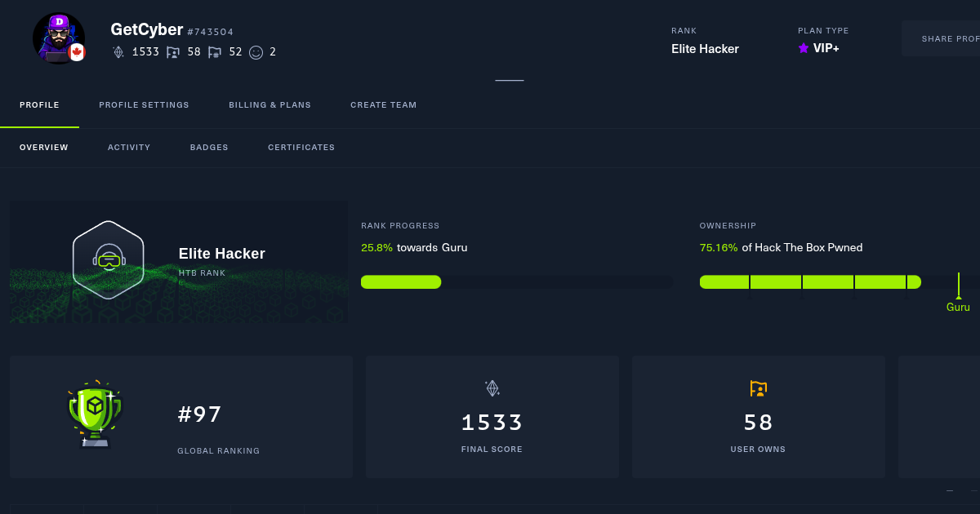The width and height of the screenshot is (980, 514).
Task: Click the 1533 final score value
Action: (492, 423)
